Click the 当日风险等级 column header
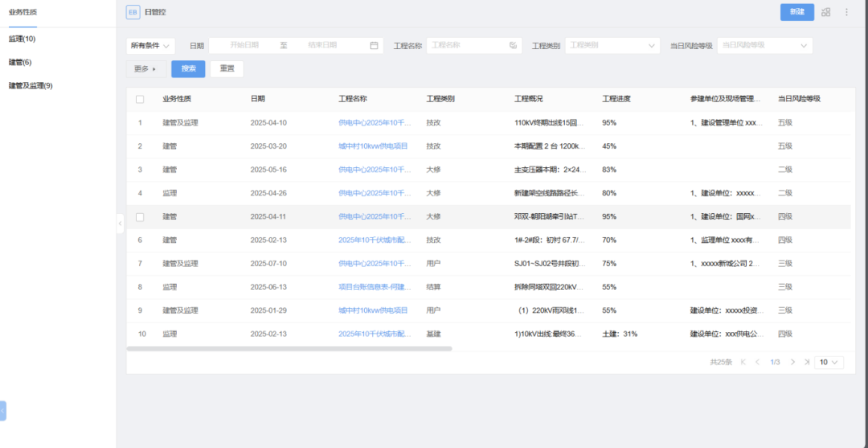This screenshot has height=448, width=868. [799, 99]
